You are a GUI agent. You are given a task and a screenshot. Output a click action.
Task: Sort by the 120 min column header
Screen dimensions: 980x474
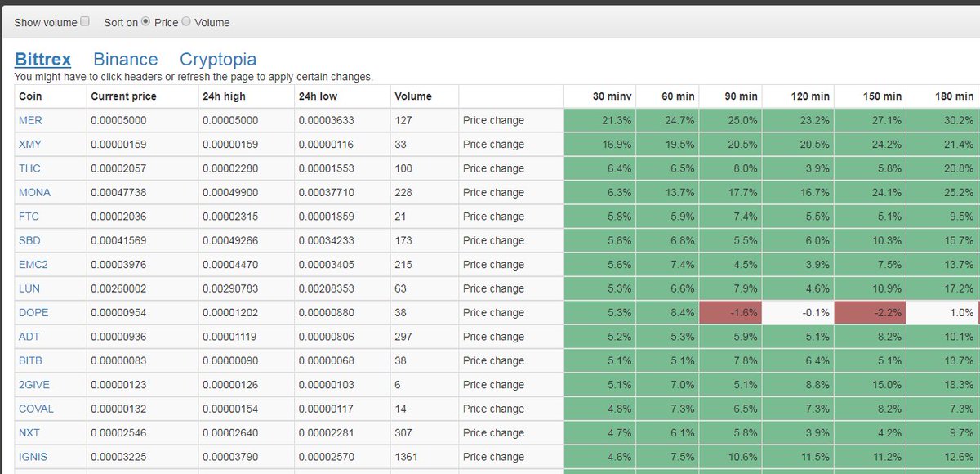798,96
